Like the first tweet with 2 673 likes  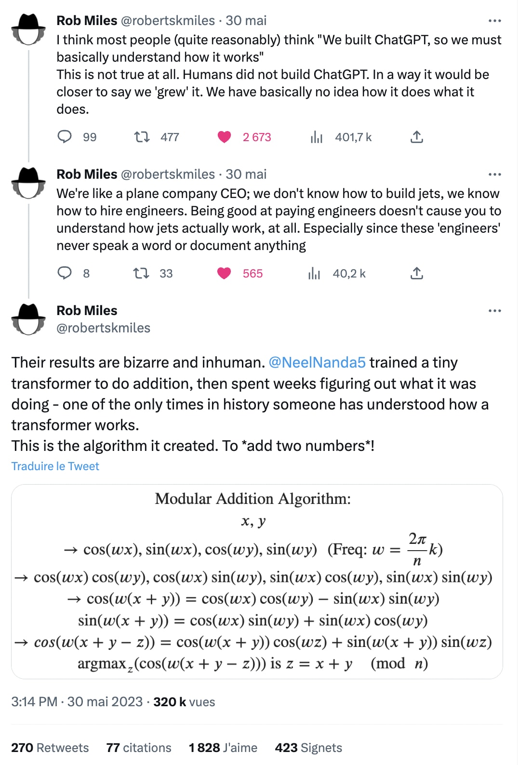click(x=225, y=137)
